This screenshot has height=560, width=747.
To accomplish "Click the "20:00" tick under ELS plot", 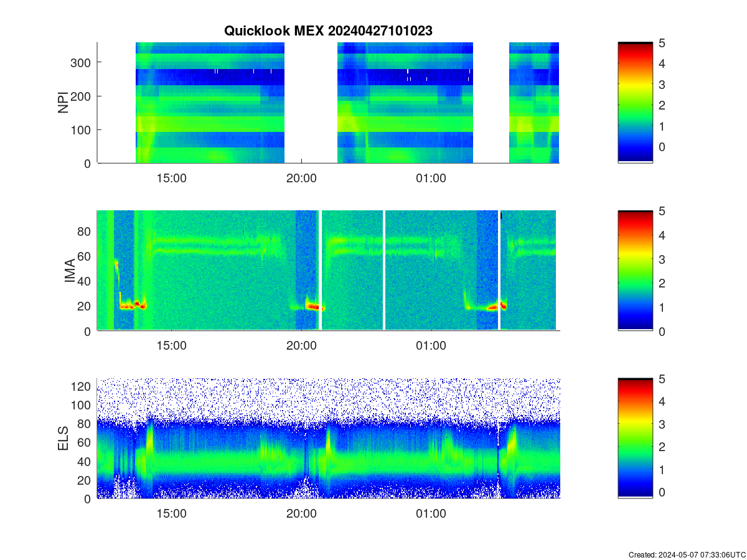I will click(x=301, y=514).
